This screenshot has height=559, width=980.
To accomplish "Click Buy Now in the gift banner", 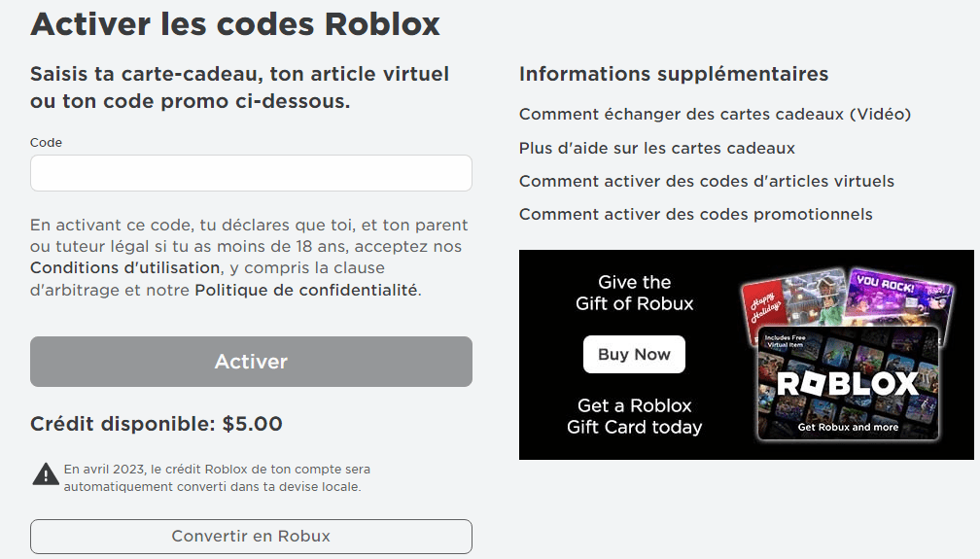I will point(634,355).
